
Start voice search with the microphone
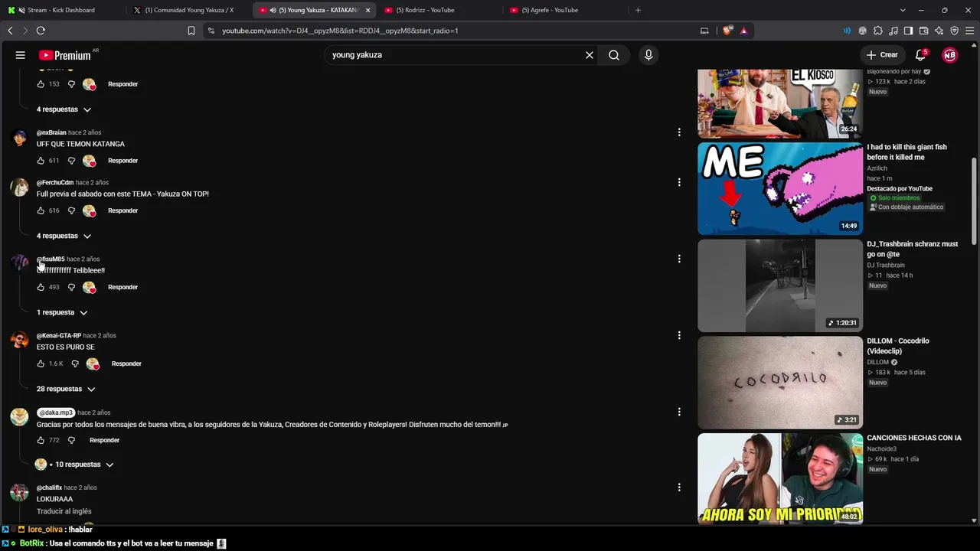point(648,55)
